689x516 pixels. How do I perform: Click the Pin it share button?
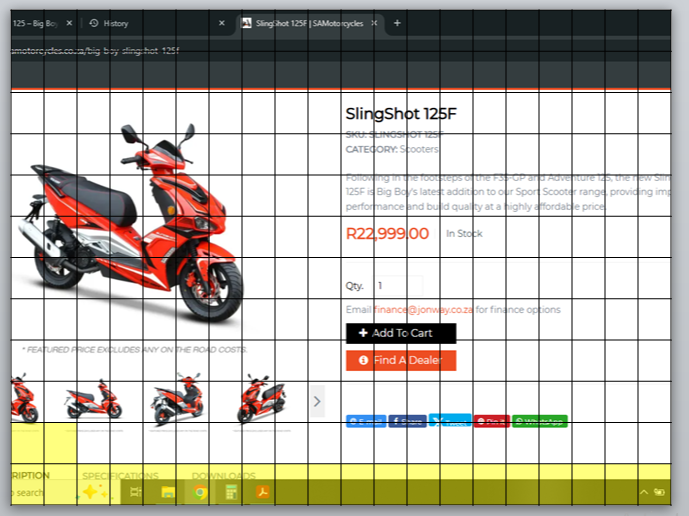click(491, 422)
